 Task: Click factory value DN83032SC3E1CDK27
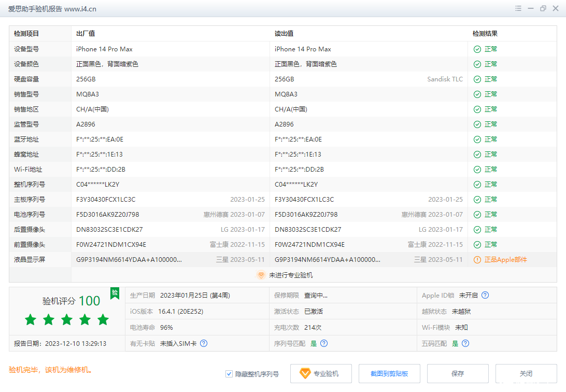pyautogui.click(x=109, y=230)
